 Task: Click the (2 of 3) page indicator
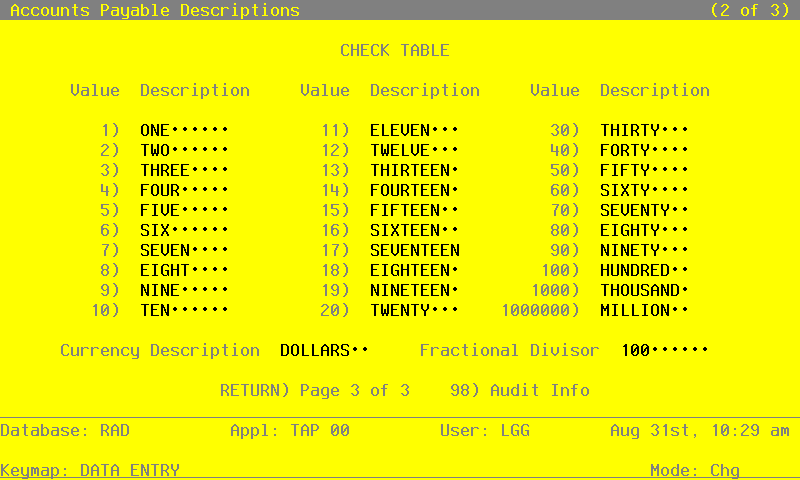[750, 10]
